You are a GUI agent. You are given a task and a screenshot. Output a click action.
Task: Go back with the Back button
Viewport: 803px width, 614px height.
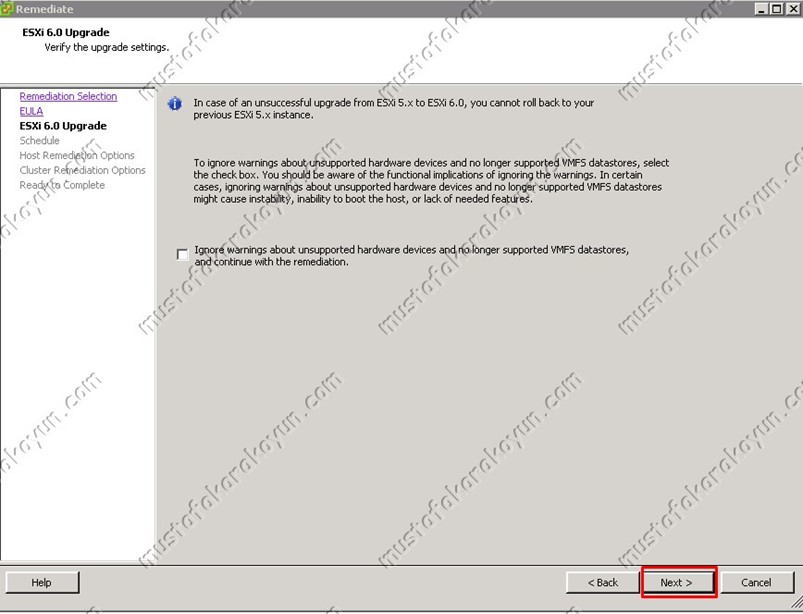pyautogui.click(x=602, y=582)
